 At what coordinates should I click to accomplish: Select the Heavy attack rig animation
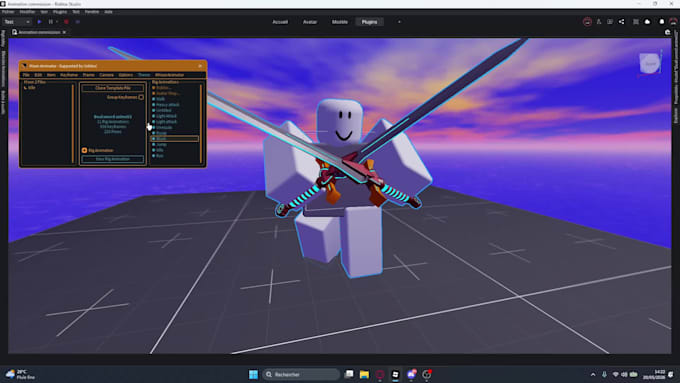coord(167,105)
